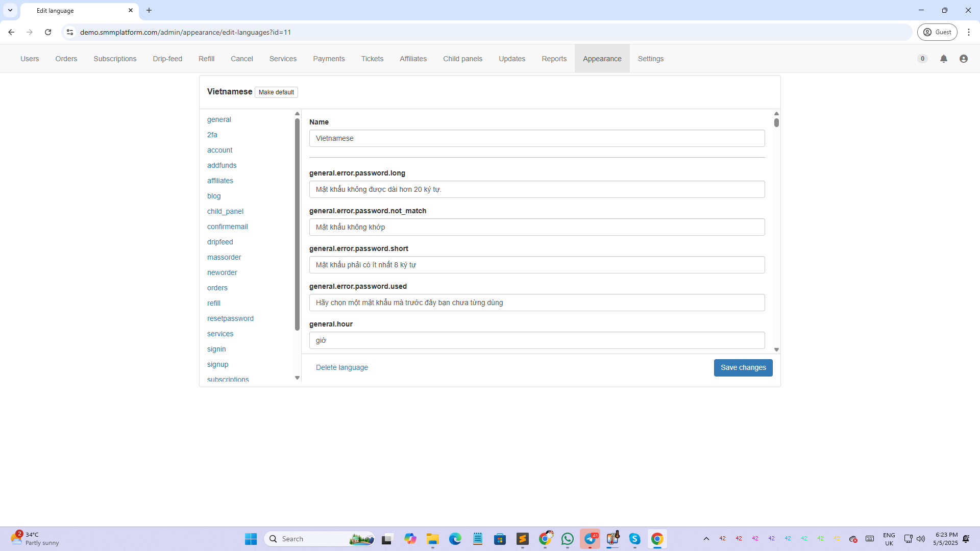Click the Delete language link

click(x=341, y=367)
